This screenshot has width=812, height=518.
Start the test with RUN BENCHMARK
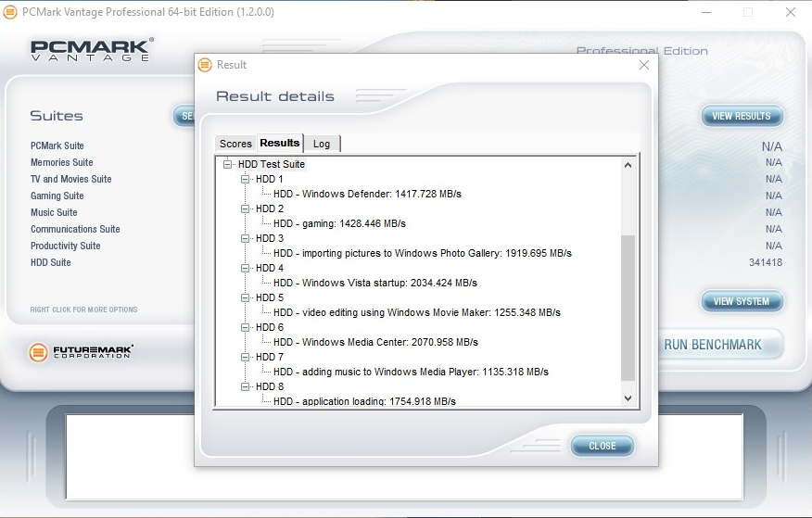pos(712,345)
